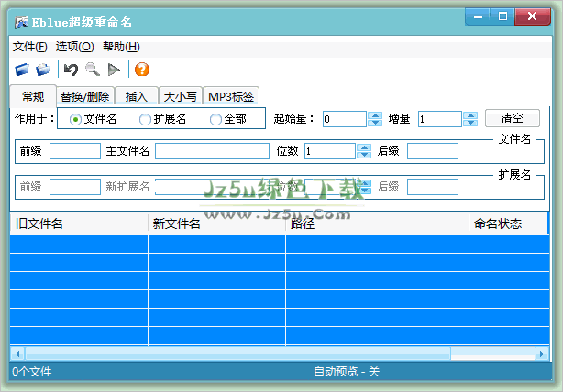Viewport: 563px width, 392px height.
Task: Decrease the 位数 value in 文件名 group
Action: click(364, 155)
